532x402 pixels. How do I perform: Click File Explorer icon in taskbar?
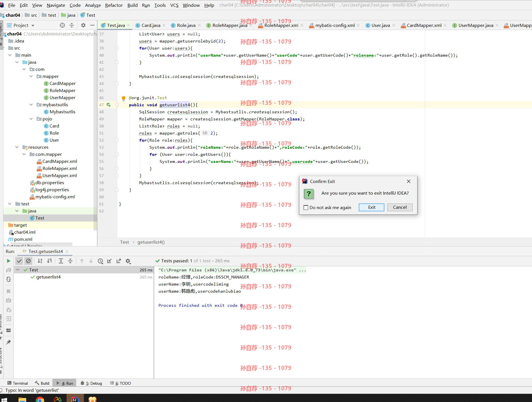point(22,399)
